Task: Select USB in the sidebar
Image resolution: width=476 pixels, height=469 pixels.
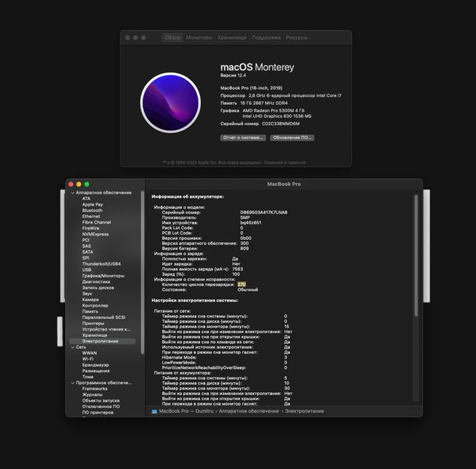Action: pyautogui.click(x=87, y=270)
